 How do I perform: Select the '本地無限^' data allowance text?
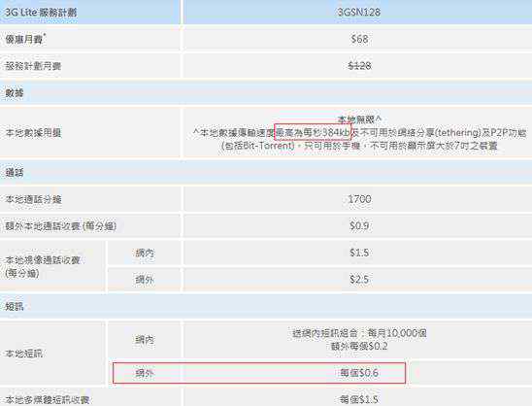point(359,119)
